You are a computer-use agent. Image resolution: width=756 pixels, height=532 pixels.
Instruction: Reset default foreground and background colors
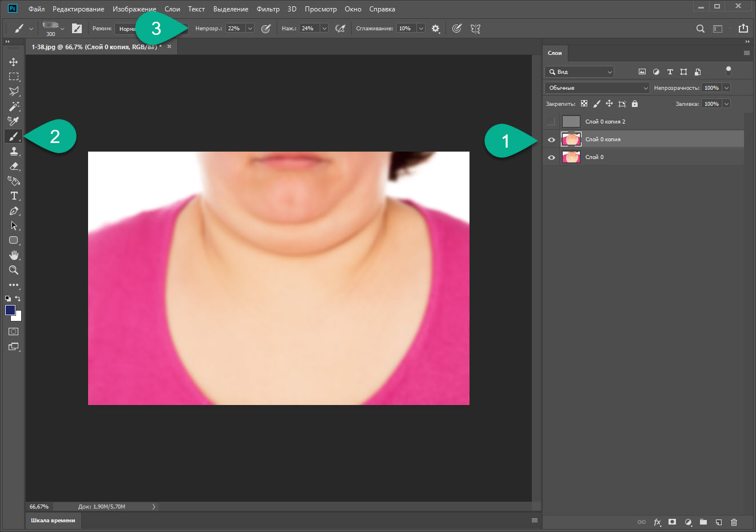point(8,299)
